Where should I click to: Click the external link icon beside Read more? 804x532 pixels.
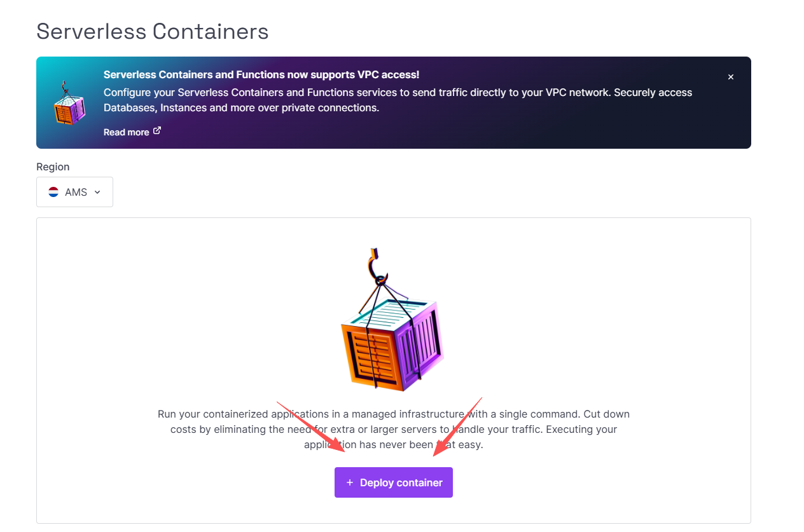(x=157, y=131)
